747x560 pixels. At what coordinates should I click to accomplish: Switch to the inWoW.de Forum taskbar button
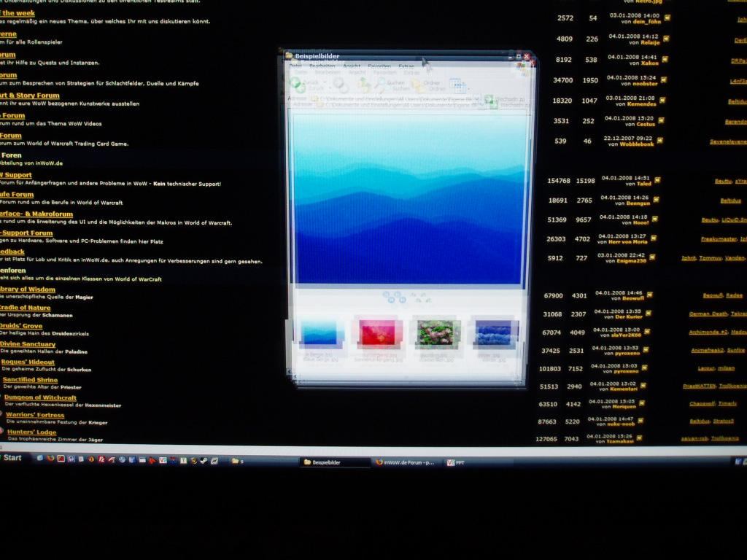point(408,462)
